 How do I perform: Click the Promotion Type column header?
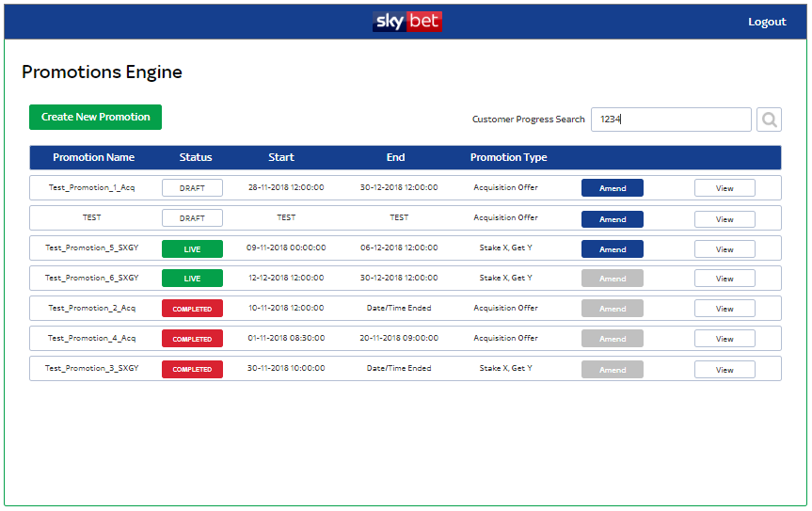click(x=508, y=157)
